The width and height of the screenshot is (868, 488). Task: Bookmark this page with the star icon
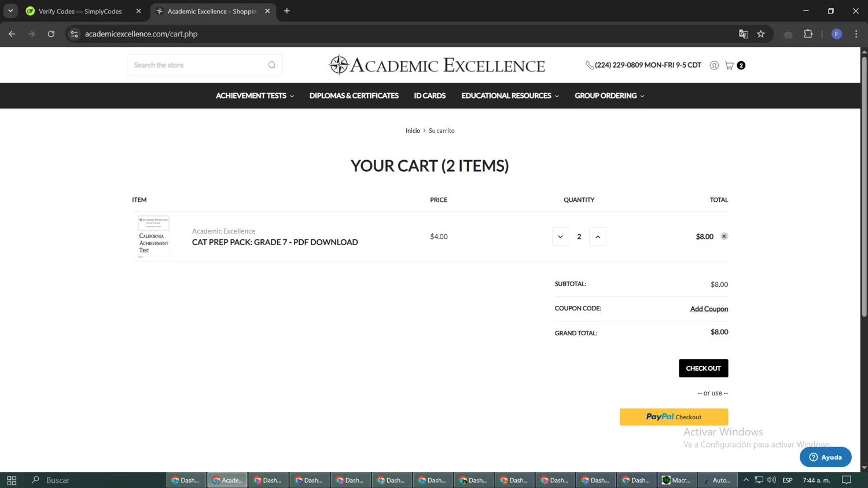pyautogui.click(x=761, y=34)
